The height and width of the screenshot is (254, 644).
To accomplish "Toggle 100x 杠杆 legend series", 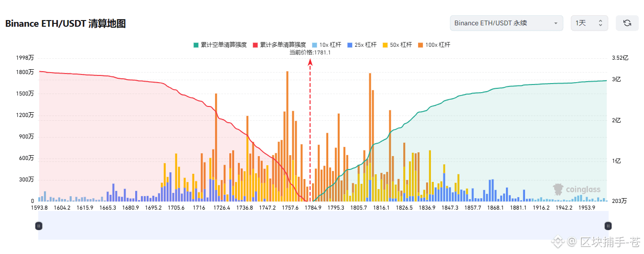I will click(434, 45).
